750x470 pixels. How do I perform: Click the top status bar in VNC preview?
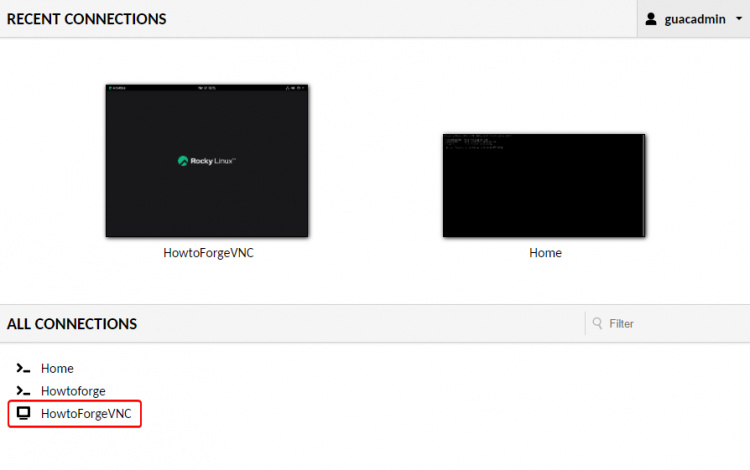coord(207,88)
